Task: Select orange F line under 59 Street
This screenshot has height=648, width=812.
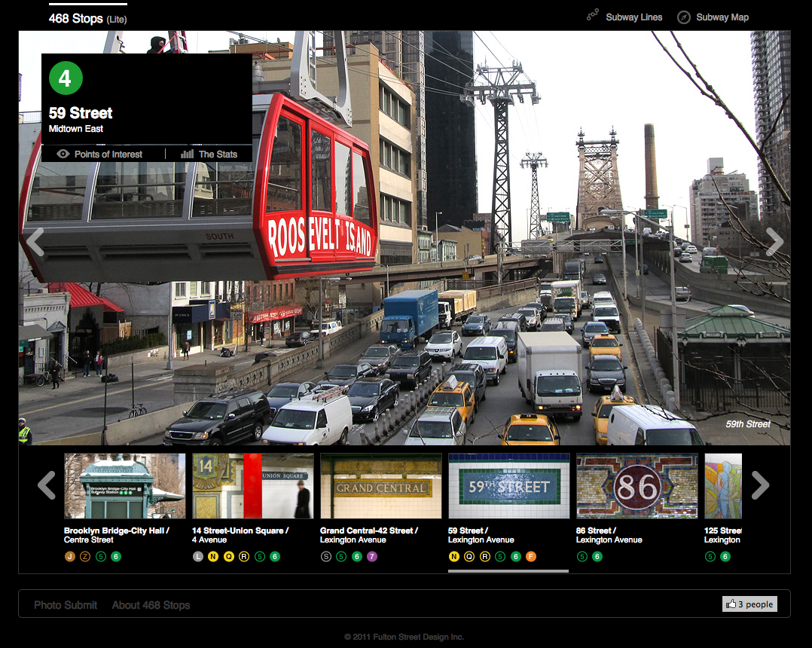Action: point(531,556)
